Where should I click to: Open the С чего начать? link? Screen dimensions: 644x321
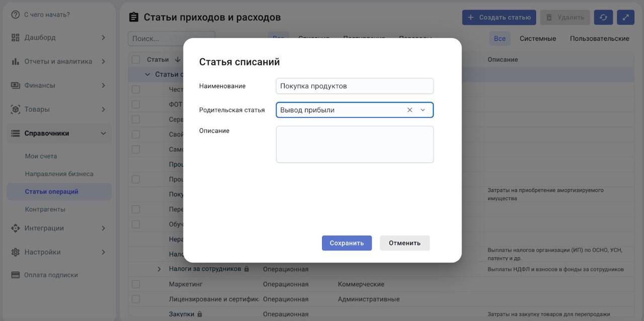tap(47, 15)
